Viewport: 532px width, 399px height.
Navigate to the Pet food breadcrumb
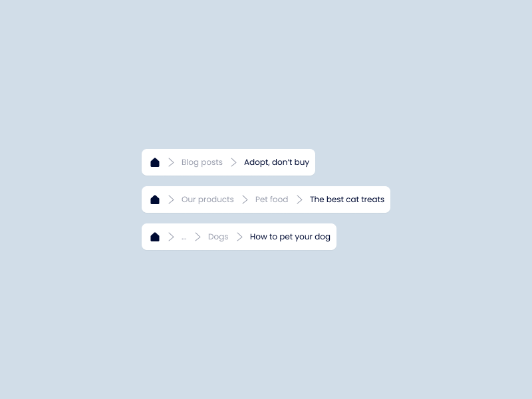click(x=271, y=199)
